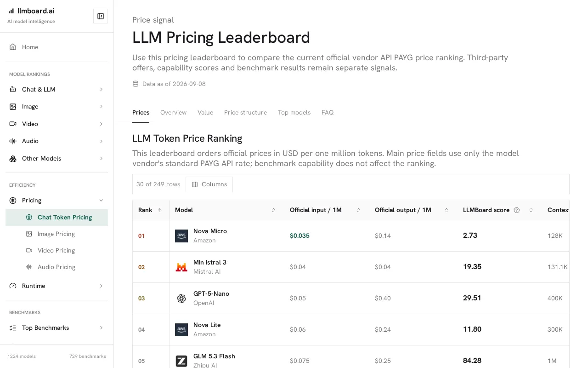Viewport: 588px width, 368px height.
Task: Open the GPT-5-Nano model link
Action: pos(211,293)
